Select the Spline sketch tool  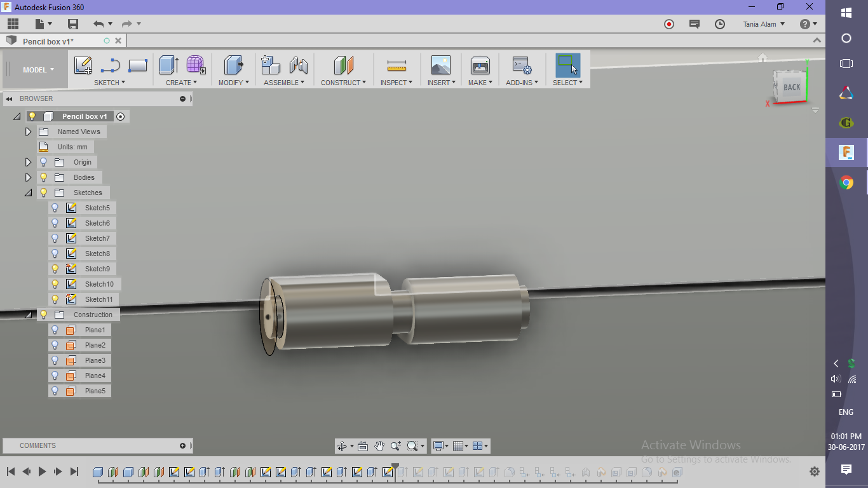(111, 65)
